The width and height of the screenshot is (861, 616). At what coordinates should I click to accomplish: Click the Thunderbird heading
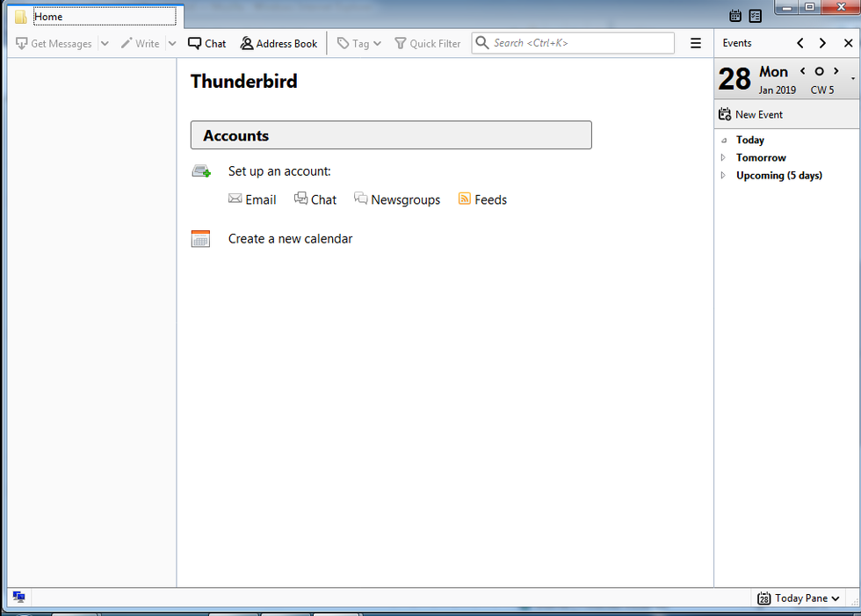pos(244,81)
